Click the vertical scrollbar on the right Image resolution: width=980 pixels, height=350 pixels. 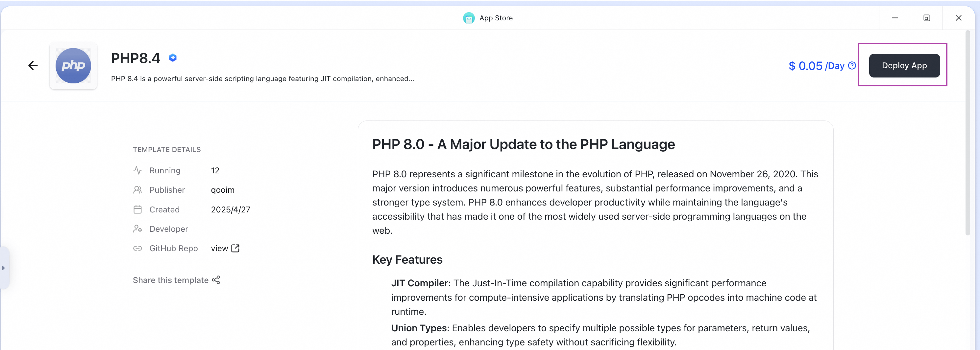click(968, 133)
